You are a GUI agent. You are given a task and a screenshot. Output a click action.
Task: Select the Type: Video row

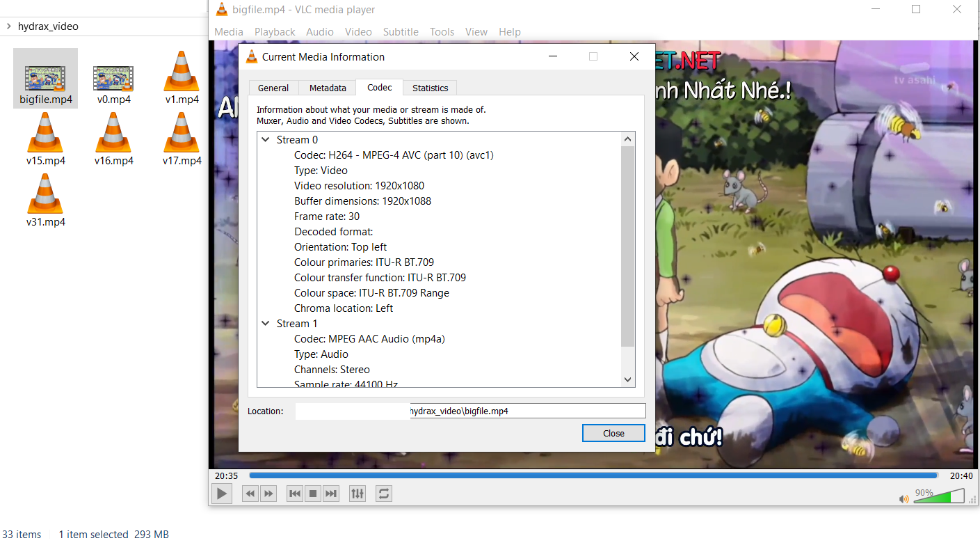coord(321,171)
